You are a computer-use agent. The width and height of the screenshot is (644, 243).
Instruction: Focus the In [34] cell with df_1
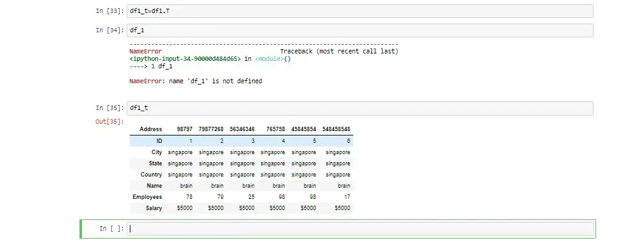(x=360, y=30)
